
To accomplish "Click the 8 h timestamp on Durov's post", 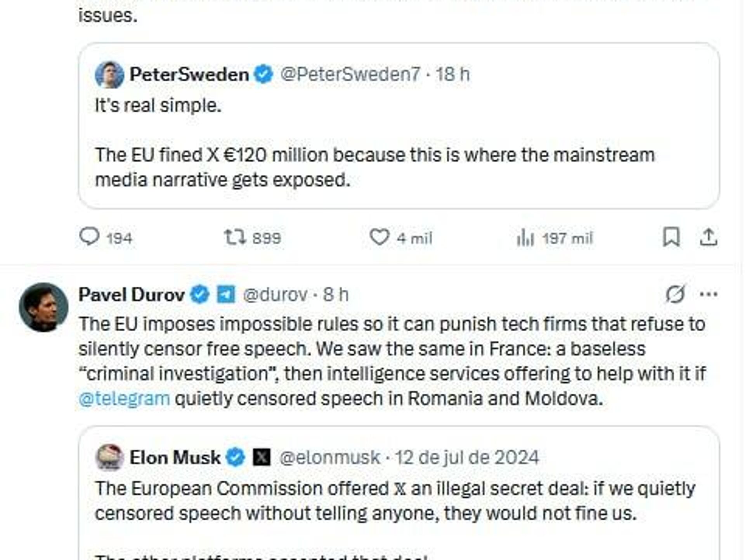I will click(336, 295).
